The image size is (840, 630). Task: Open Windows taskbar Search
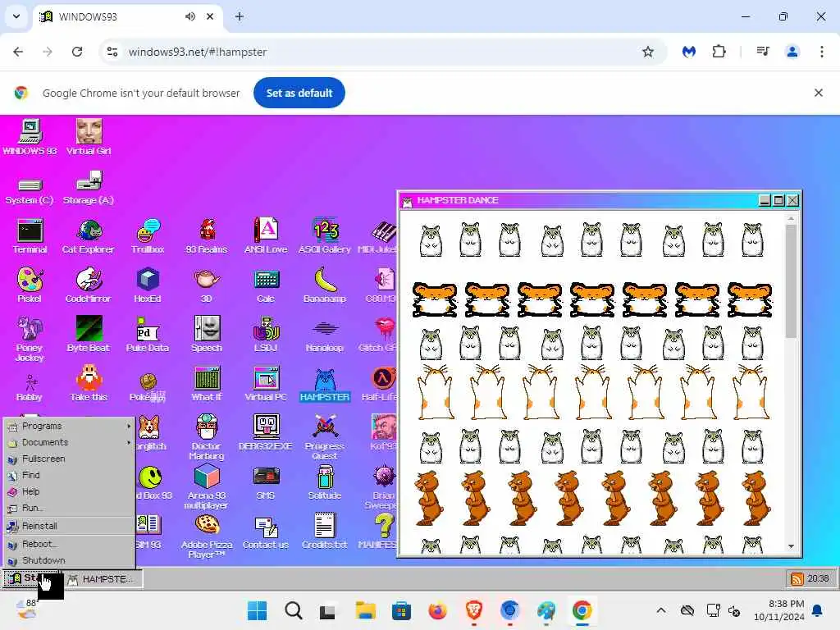pyautogui.click(x=293, y=610)
